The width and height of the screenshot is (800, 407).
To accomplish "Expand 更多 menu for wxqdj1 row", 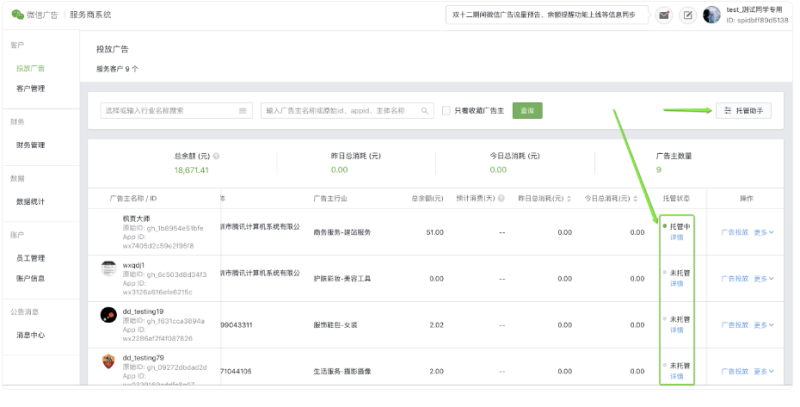I will [x=764, y=279].
